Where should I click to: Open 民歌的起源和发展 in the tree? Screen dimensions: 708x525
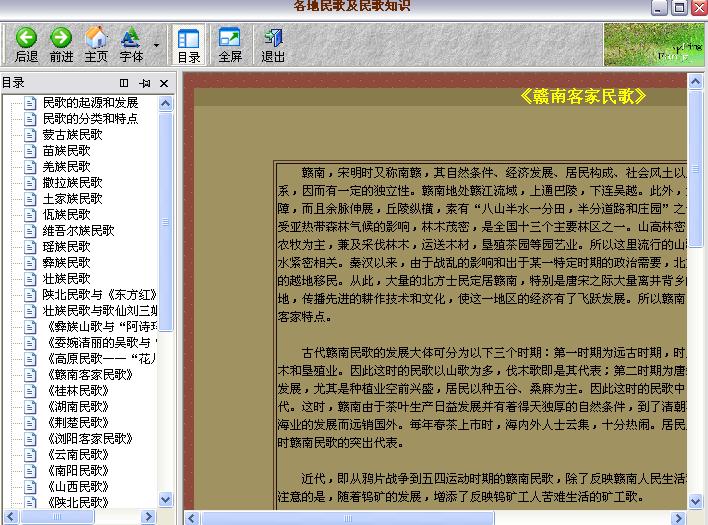(x=90, y=103)
